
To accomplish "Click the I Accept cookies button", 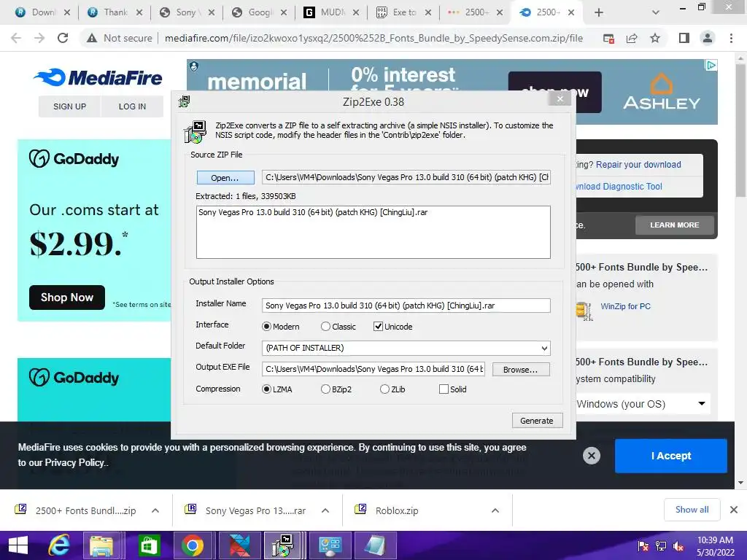I will (671, 456).
